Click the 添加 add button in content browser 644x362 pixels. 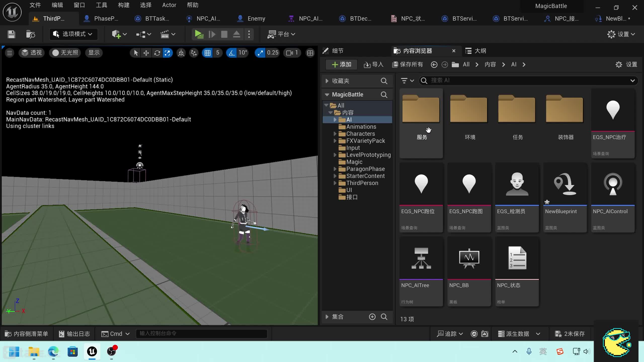tap(341, 65)
